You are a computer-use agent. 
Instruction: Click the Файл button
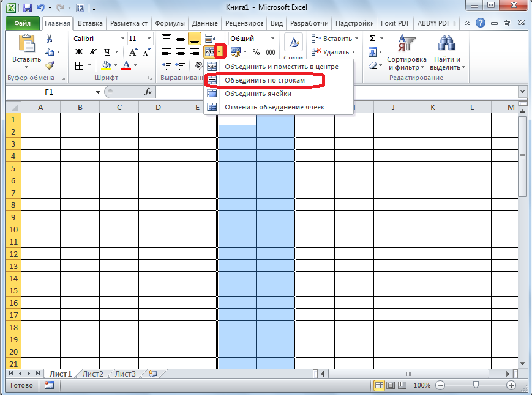pyautogui.click(x=23, y=23)
